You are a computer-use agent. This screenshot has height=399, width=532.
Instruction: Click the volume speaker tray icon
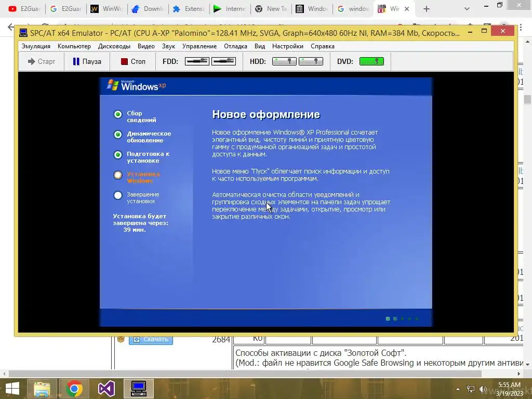[x=483, y=389]
